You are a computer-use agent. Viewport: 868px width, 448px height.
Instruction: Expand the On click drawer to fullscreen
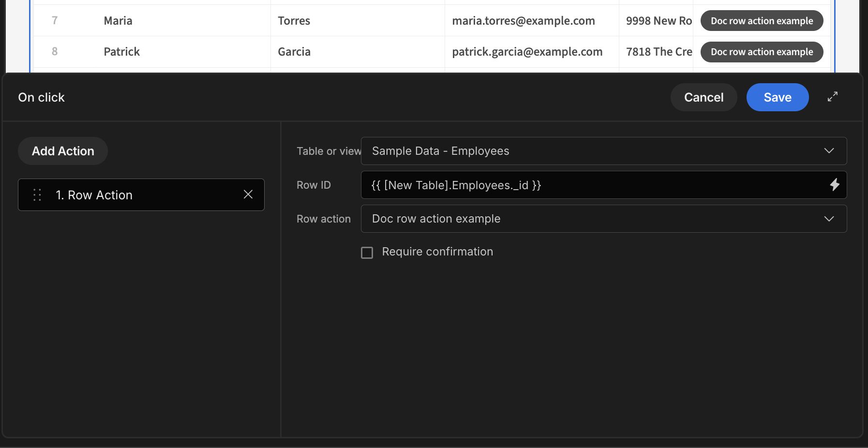832,97
